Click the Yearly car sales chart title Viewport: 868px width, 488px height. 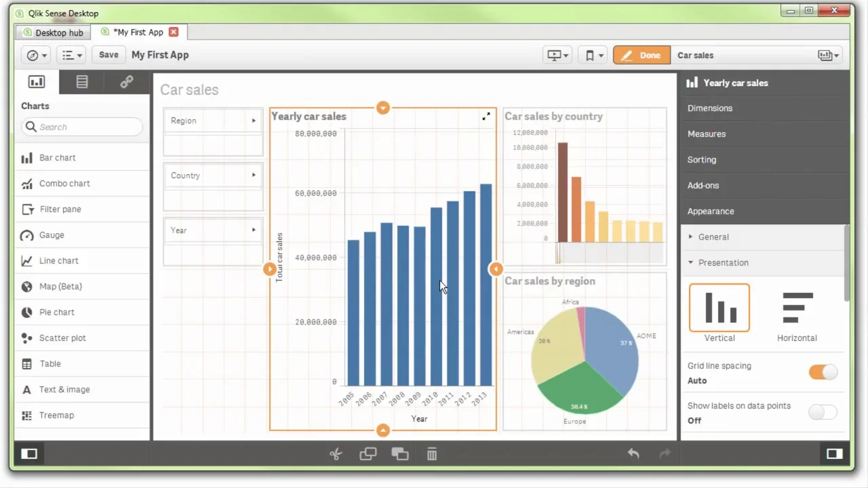click(309, 117)
